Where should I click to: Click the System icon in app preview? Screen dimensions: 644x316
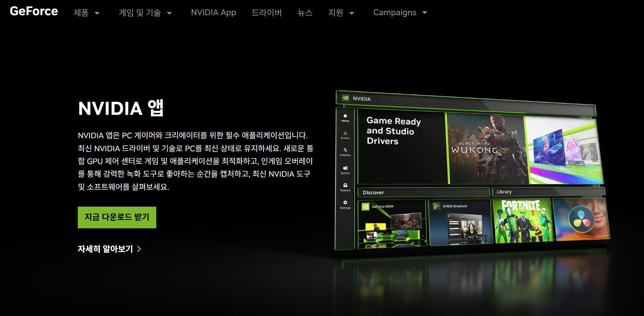345,168
